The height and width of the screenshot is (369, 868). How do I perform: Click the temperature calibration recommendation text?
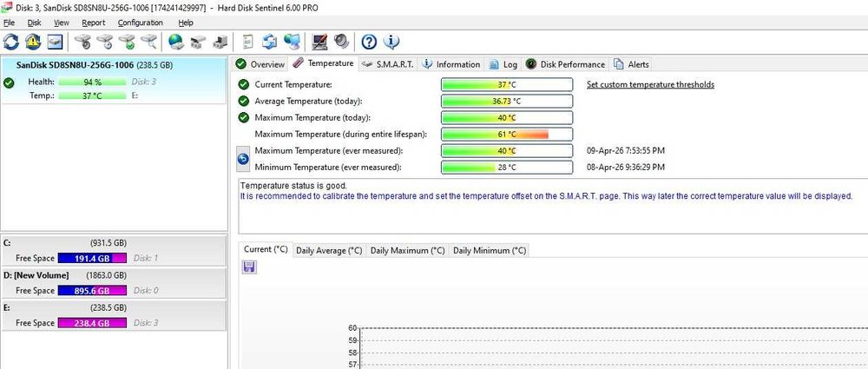(546, 196)
